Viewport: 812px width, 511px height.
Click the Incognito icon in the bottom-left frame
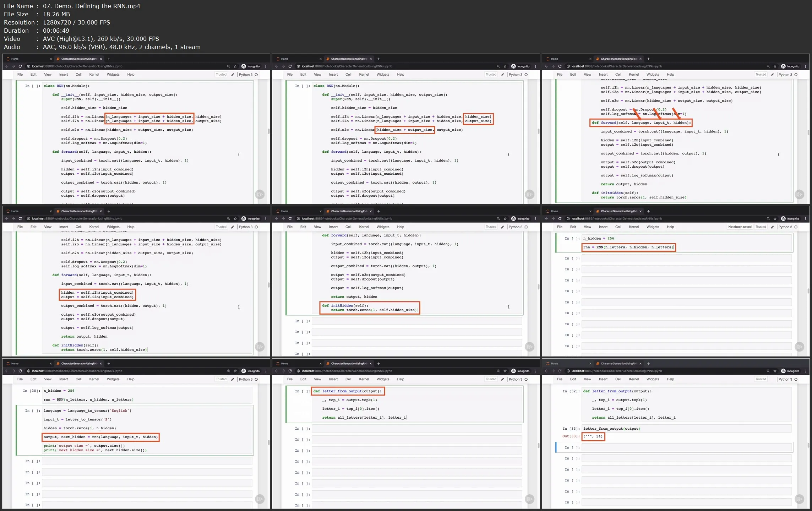(x=244, y=371)
